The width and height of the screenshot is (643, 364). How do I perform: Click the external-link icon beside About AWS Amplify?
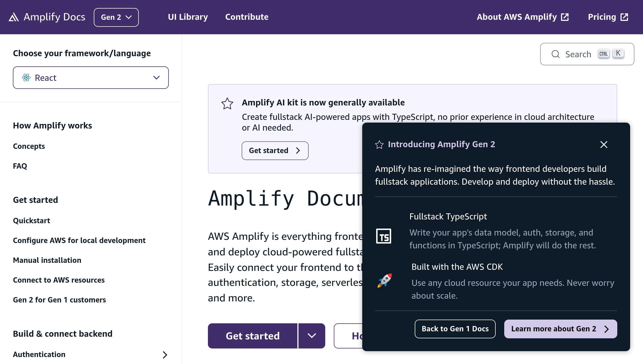coord(565,17)
